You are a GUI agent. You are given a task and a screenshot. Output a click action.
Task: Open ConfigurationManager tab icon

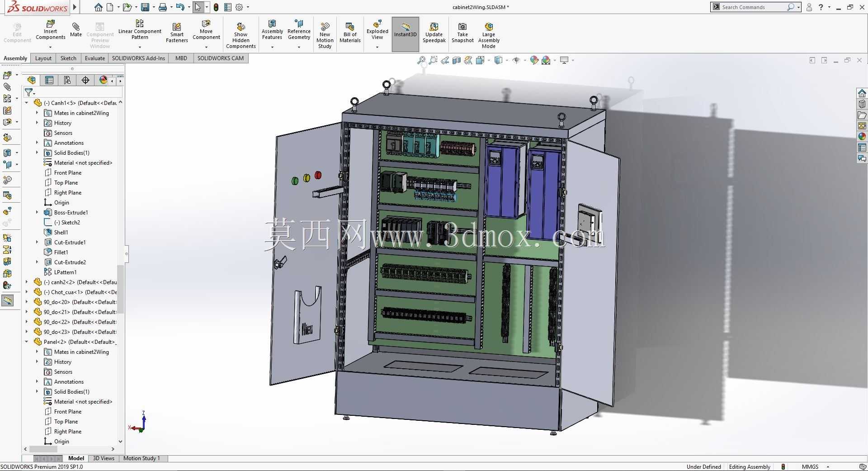coord(67,80)
